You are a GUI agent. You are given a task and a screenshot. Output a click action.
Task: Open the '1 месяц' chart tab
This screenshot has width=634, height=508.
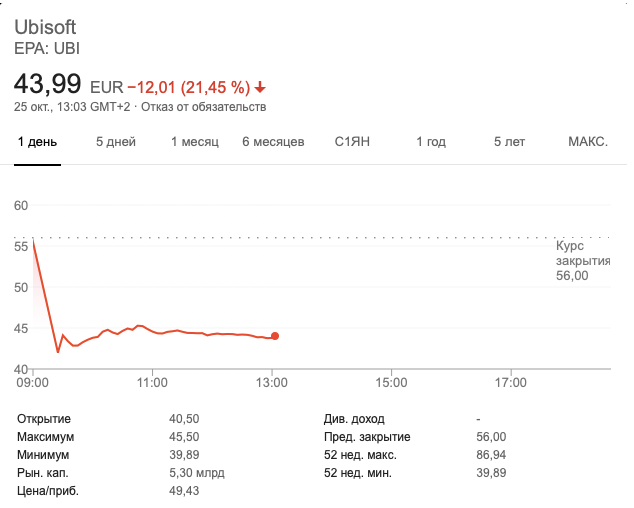pos(194,142)
